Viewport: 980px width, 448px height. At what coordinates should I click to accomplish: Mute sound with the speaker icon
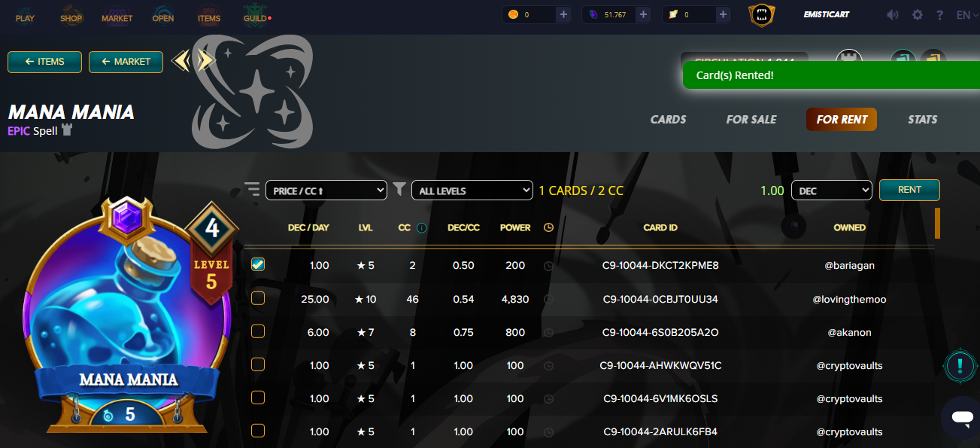893,15
